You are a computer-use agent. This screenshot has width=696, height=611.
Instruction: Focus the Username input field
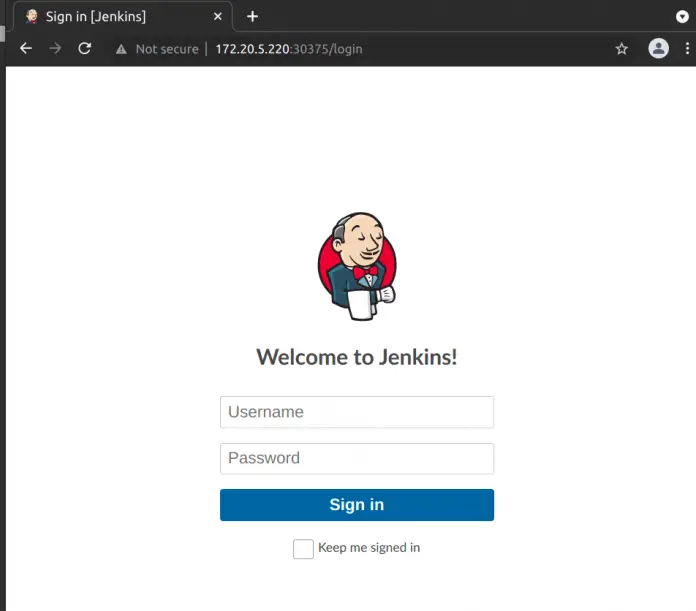(x=357, y=412)
